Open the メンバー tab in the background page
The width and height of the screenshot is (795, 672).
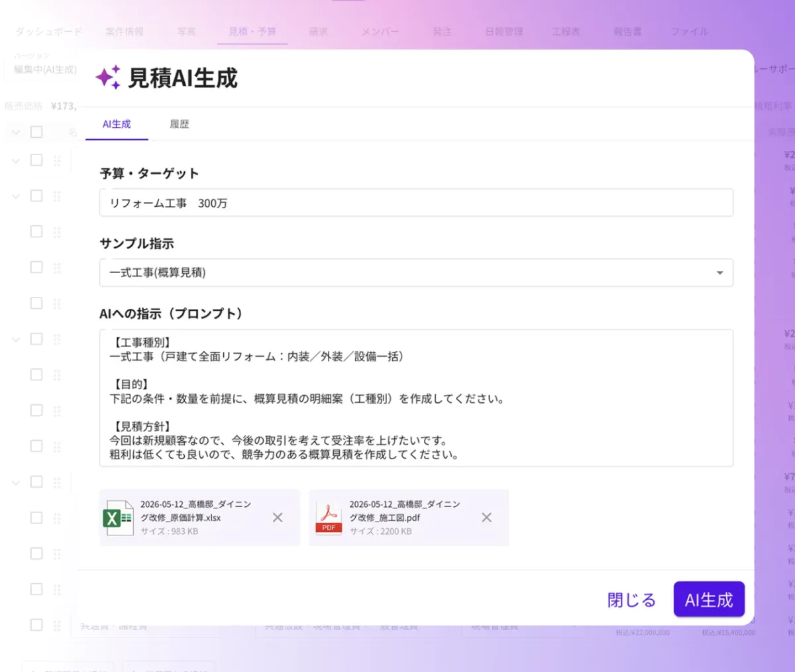coord(380,31)
